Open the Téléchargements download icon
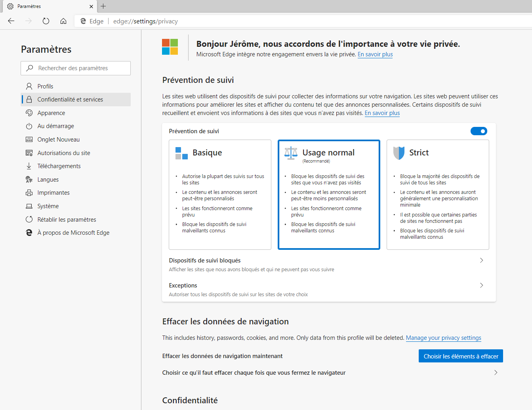The image size is (532, 410). point(29,166)
